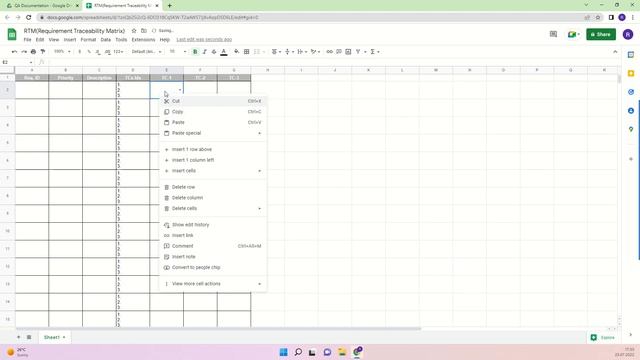
Task: Open the functions sigma dropdown
Action: [375, 52]
